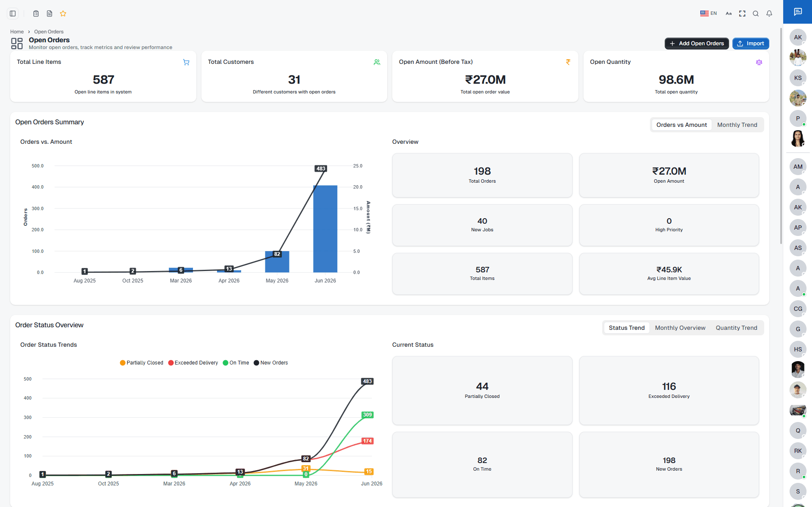Switch to Monthly Trend tab
This screenshot has height=507, width=812.
tap(737, 125)
